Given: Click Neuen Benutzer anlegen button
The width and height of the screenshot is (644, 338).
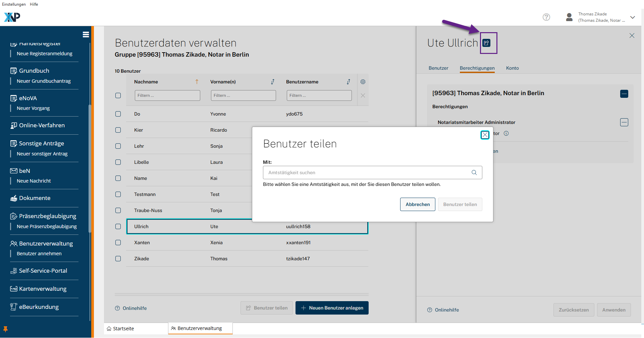Looking at the screenshot, I should [x=332, y=308].
